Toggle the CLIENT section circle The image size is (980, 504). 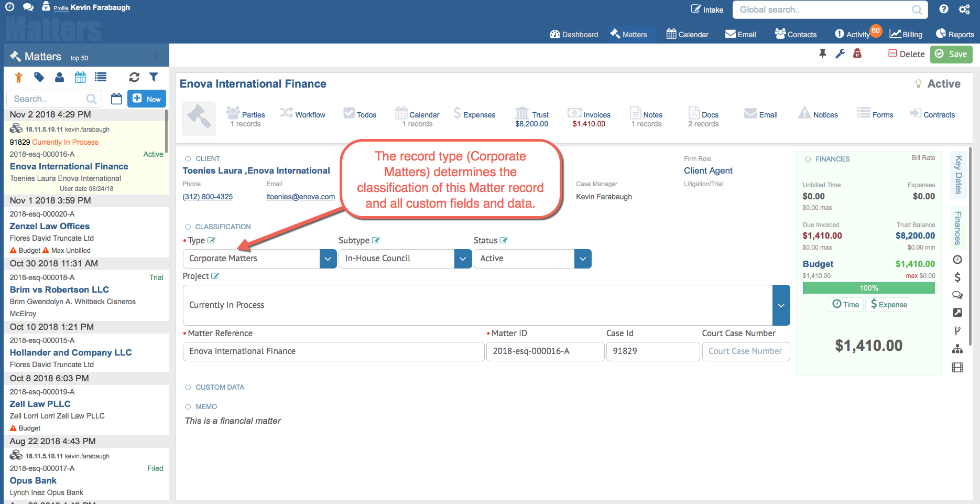tap(188, 159)
